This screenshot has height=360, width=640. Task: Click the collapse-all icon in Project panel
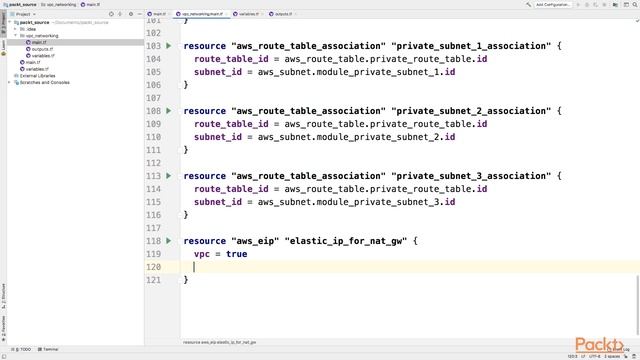(x=120, y=14)
